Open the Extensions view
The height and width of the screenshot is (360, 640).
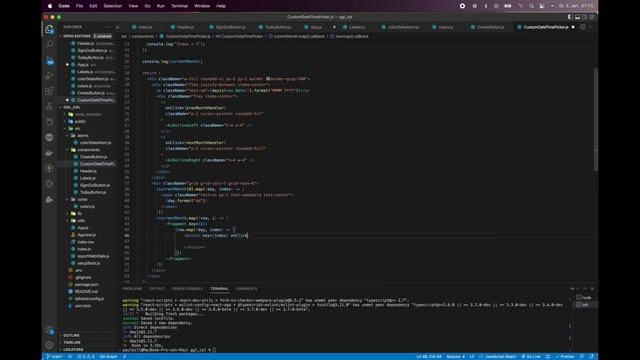tap(49, 91)
